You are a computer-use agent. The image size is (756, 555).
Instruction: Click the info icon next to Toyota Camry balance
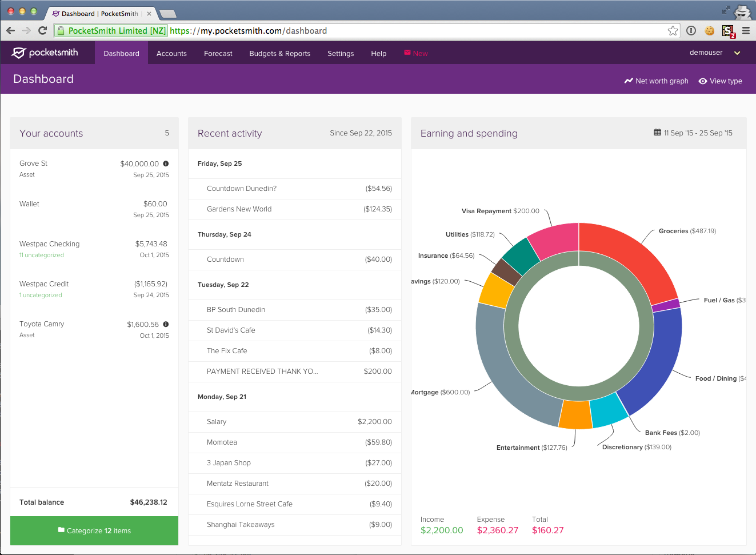pyautogui.click(x=166, y=324)
